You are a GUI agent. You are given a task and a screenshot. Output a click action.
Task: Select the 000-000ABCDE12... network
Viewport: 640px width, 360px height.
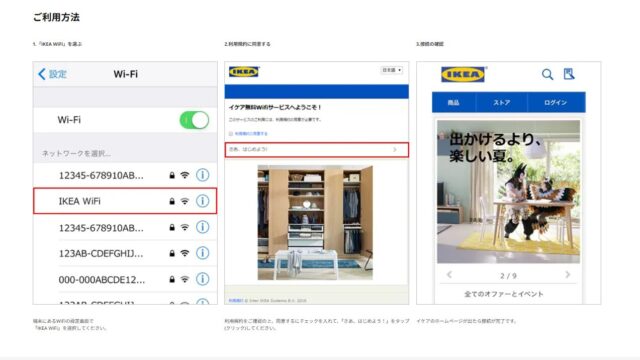point(125,280)
